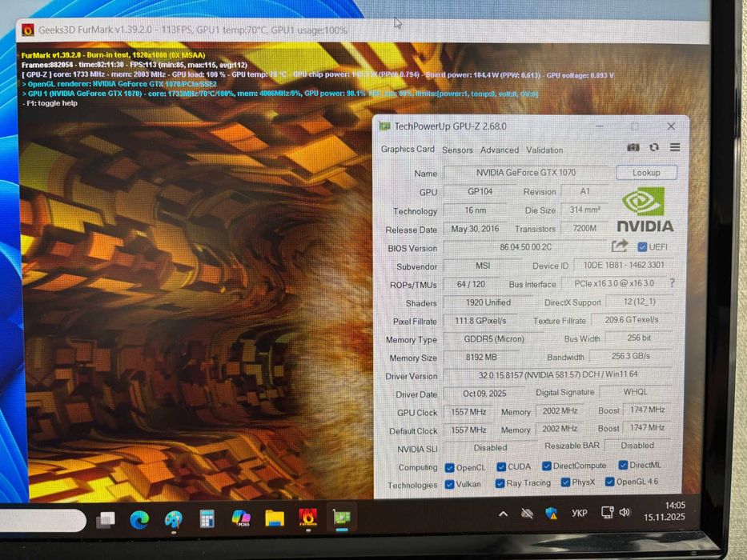Show hidden tray icons chevron

[x=503, y=514]
